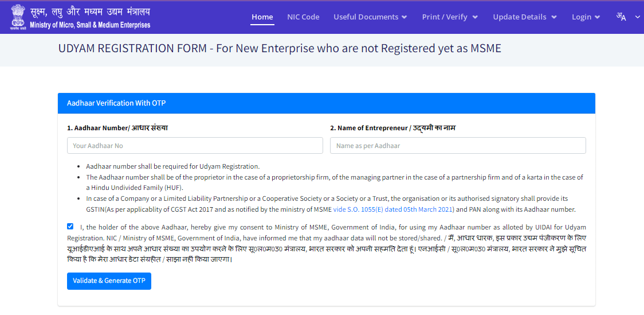Toggle the Aadhaar consent checkbox

point(70,227)
